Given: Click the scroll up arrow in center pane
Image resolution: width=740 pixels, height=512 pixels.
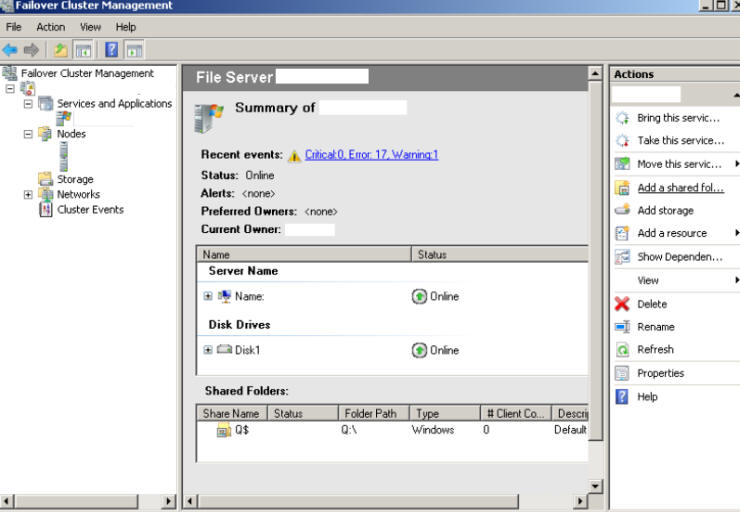Looking at the screenshot, I should (x=595, y=73).
